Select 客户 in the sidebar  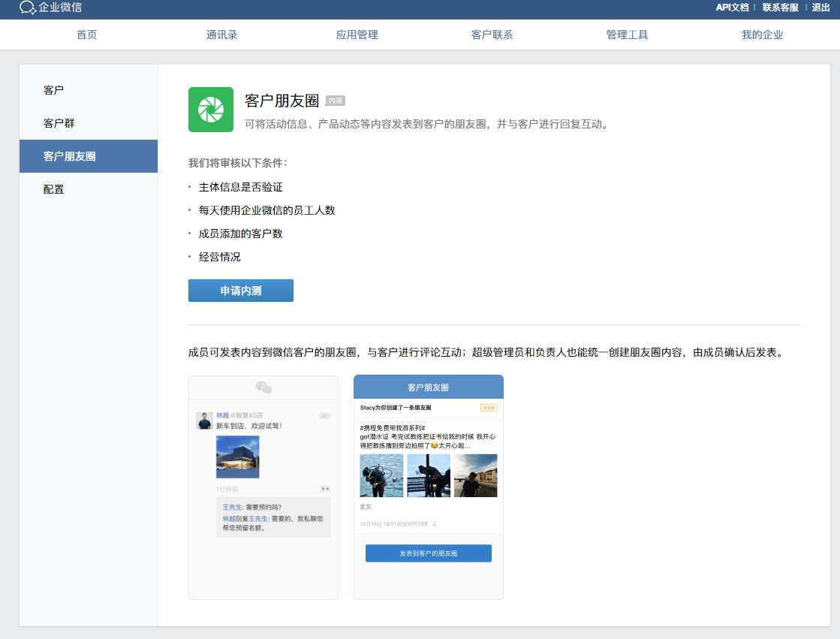(89, 90)
